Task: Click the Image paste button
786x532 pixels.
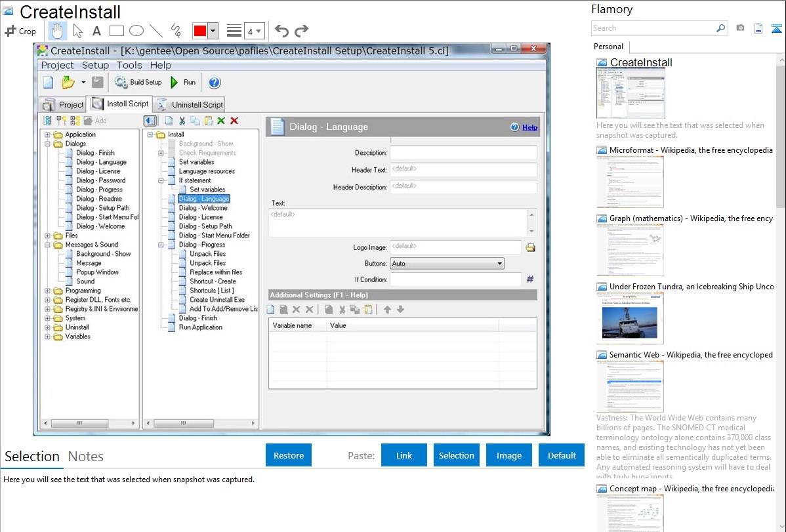Action: click(x=508, y=455)
